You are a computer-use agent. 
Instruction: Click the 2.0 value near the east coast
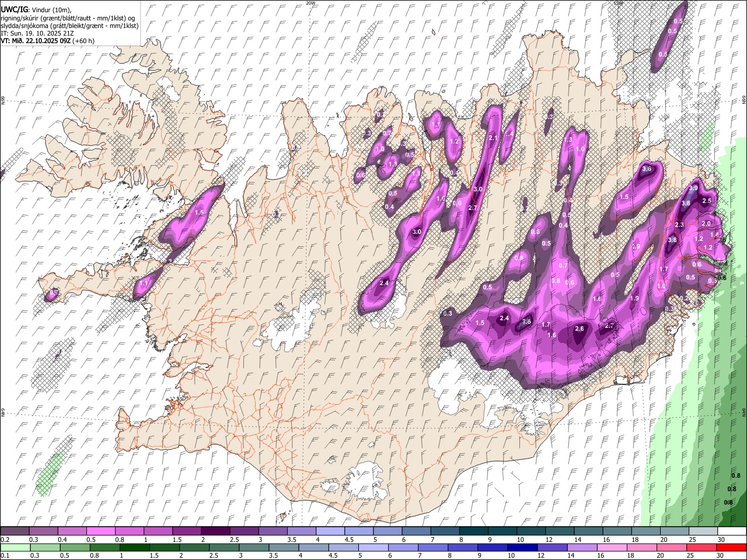(706, 224)
